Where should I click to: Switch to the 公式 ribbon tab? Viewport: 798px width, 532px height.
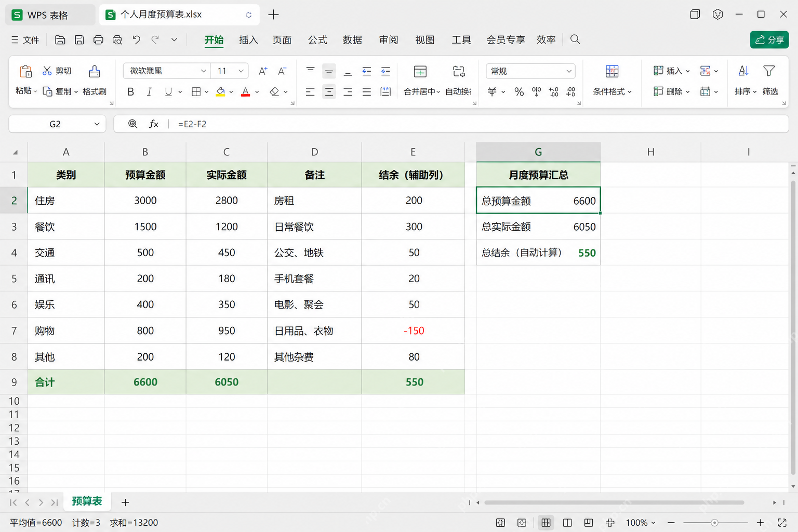click(x=317, y=40)
